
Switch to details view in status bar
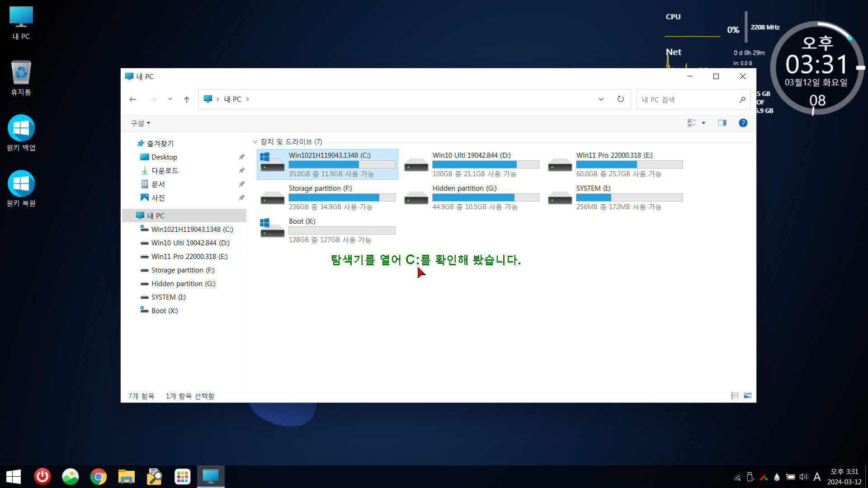(735, 396)
